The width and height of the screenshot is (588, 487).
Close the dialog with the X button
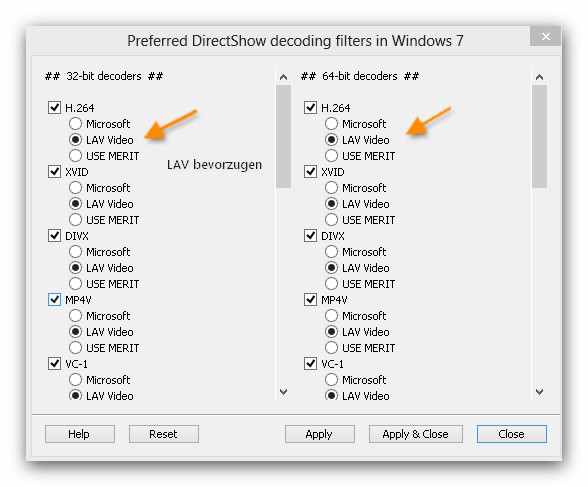click(546, 36)
